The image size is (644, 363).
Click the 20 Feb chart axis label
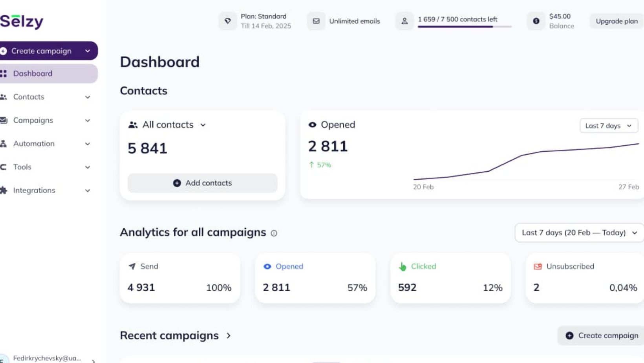point(423,187)
